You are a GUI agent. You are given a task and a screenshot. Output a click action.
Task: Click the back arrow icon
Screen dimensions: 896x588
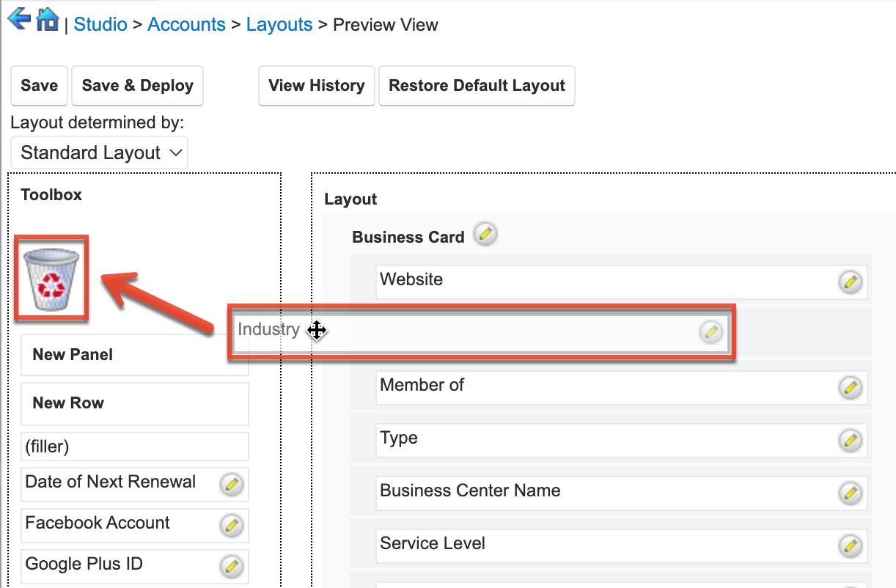tap(19, 19)
